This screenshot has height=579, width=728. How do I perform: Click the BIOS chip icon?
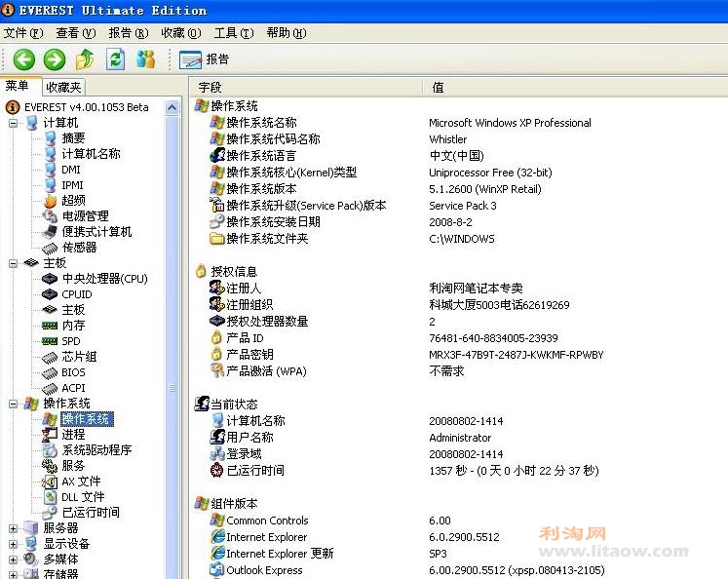50,372
